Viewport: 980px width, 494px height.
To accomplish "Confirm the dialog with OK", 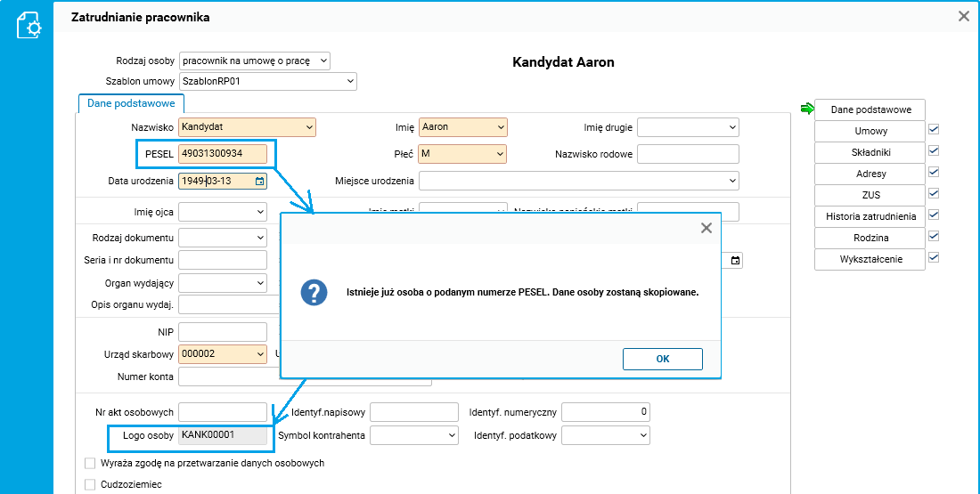I will pyautogui.click(x=663, y=359).
